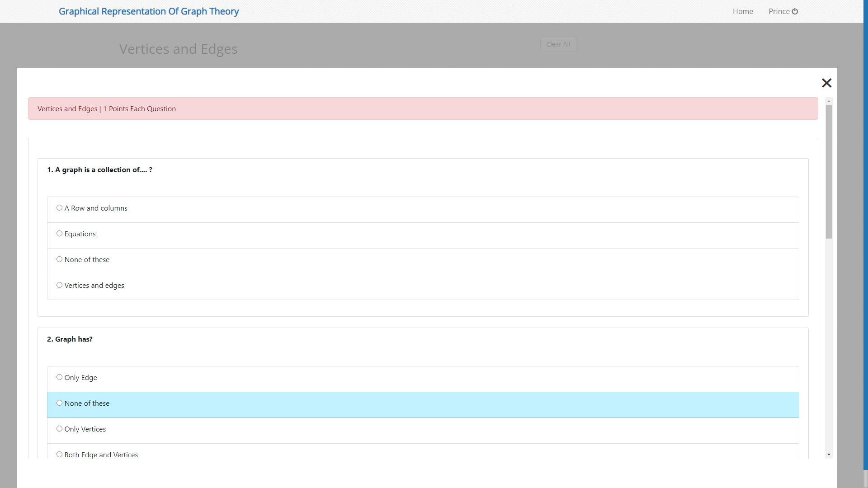Choose 'None of these' for question 2
Image resolution: width=868 pixels, height=488 pixels.
[59, 403]
